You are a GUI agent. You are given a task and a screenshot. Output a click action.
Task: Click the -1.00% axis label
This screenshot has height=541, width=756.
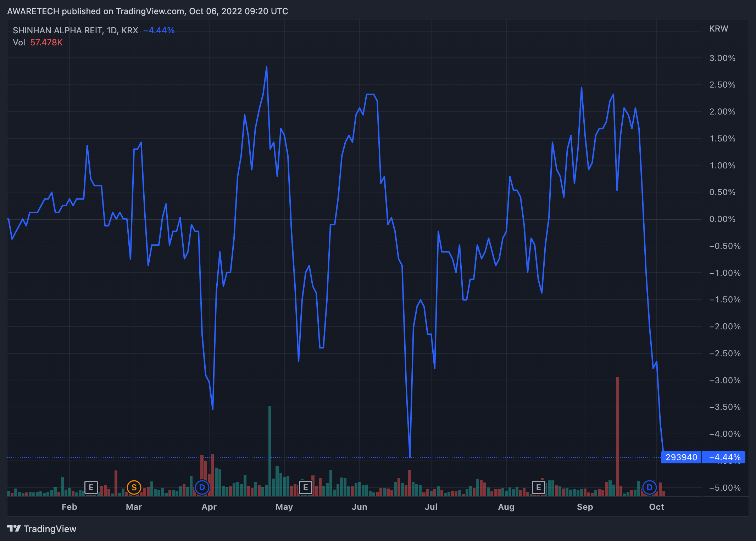tap(724, 273)
